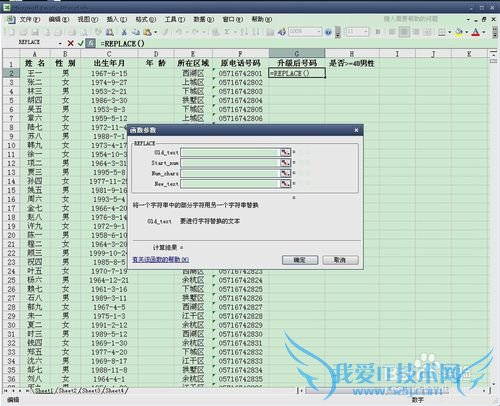Select row 5 header

(11, 100)
